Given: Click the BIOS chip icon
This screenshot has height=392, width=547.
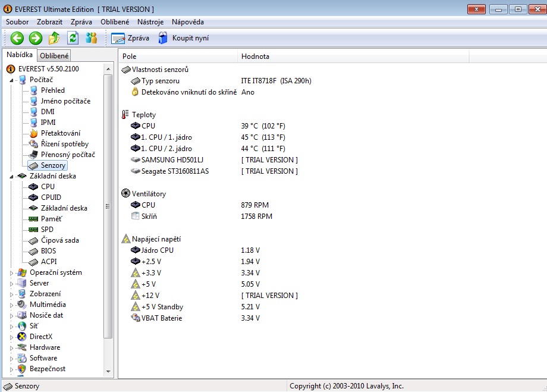Looking at the screenshot, I should point(33,252).
